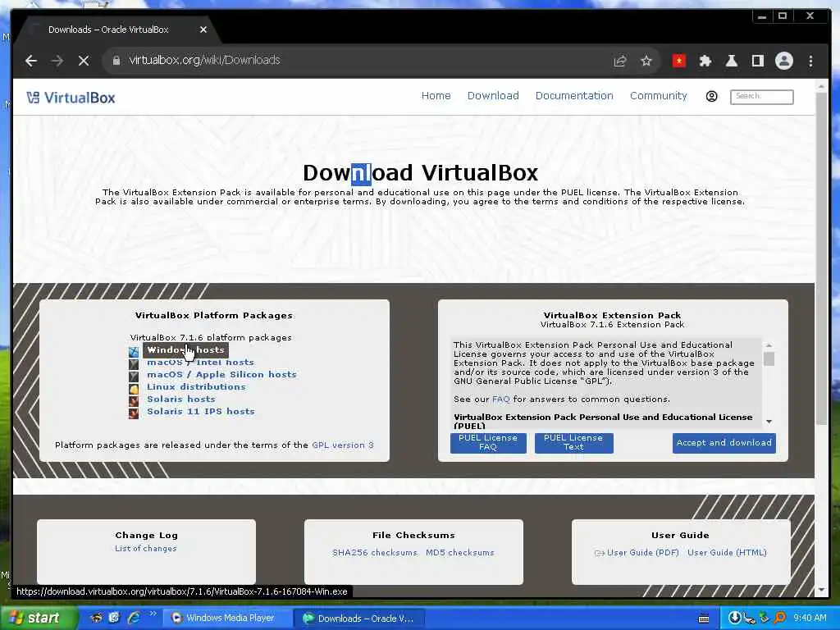
Task: Open macOS / Apple Silicon hosts link
Action: point(221,374)
